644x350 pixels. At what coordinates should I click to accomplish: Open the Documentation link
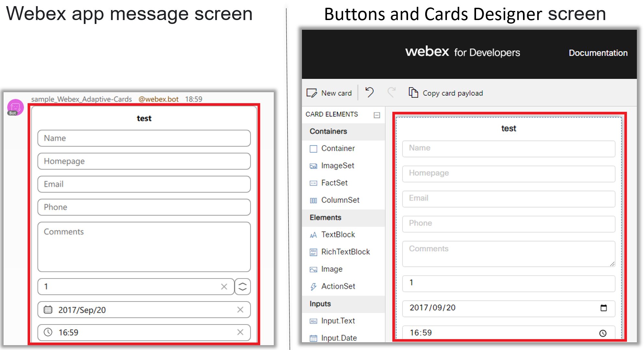[x=598, y=53]
